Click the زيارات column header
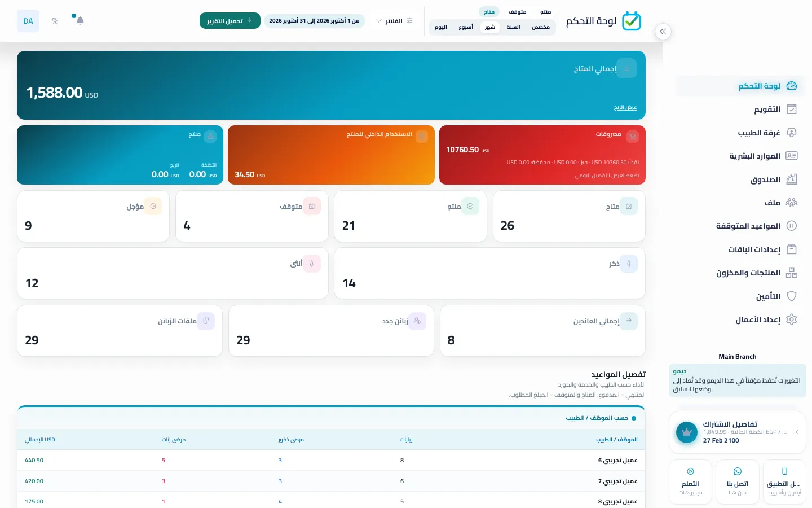This screenshot has width=812, height=508. click(407, 440)
